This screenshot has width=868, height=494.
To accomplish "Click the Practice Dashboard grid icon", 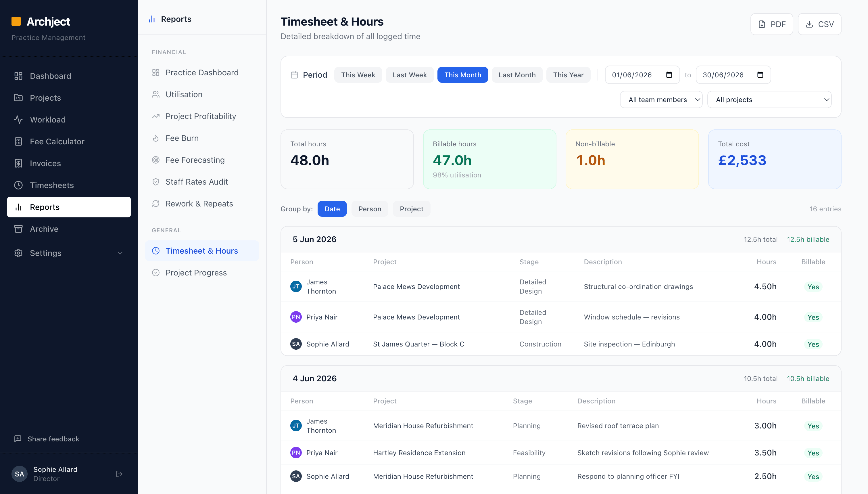I will tap(155, 73).
